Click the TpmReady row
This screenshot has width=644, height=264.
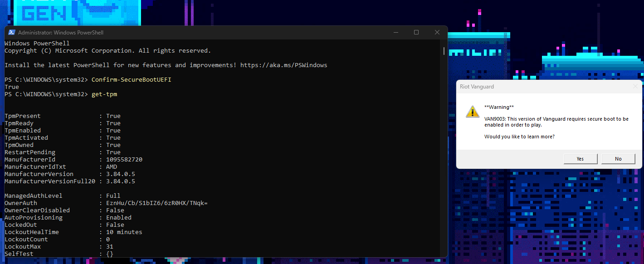pos(63,123)
